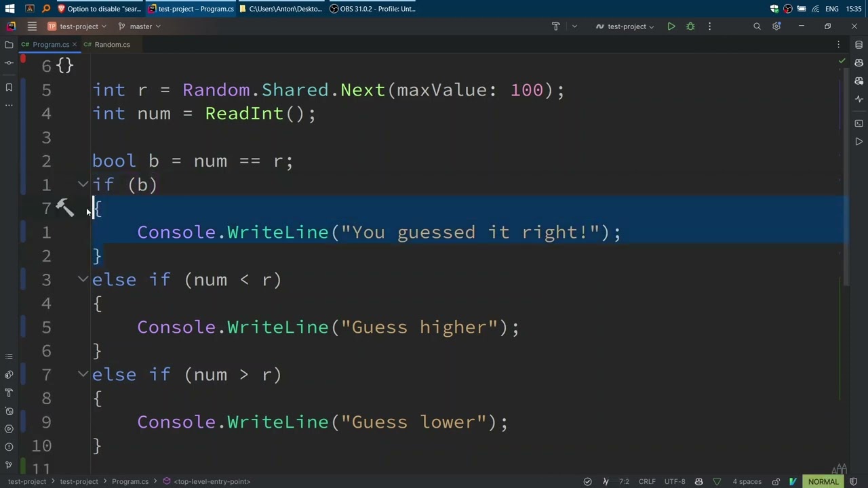Image resolution: width=868 pixels, height=488 pixels.
Task: Click the NORMAL vim mode indicator
Action: coord(823,481)
